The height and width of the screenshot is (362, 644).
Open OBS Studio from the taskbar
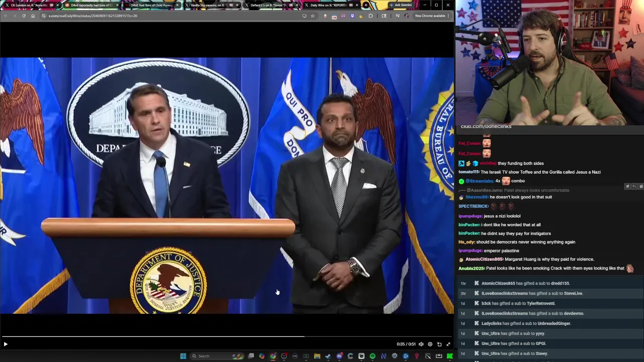tap(284, 356)
